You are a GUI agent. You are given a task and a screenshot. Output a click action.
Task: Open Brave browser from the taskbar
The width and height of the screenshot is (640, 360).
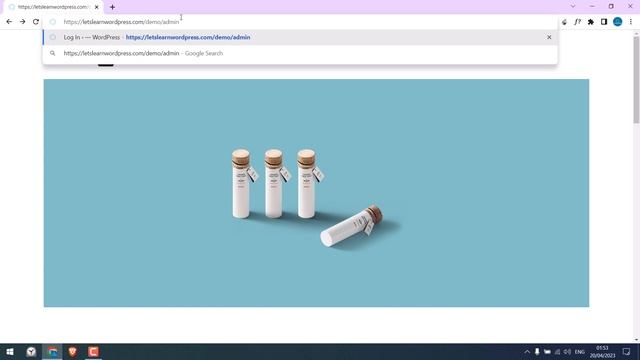[73, 351]
